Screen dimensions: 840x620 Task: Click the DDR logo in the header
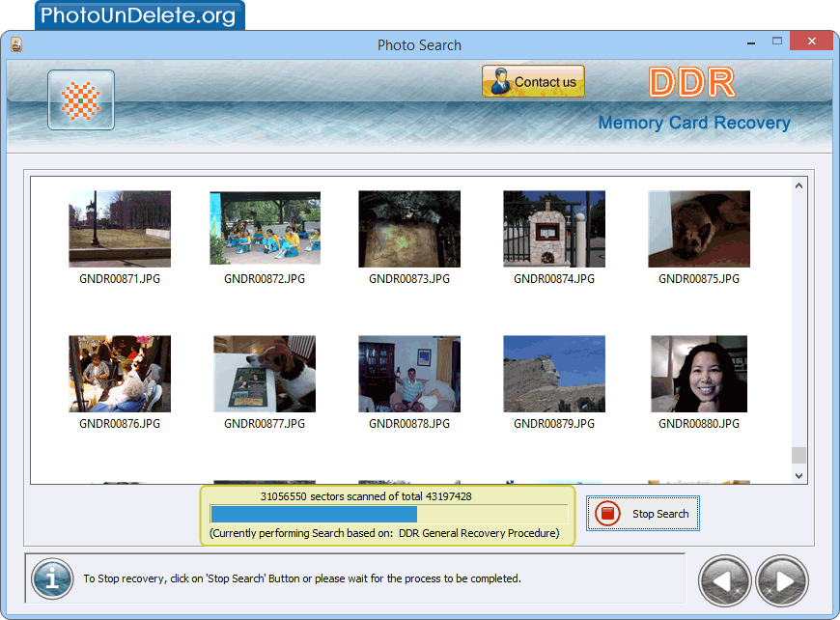click(x=691, y=83)
